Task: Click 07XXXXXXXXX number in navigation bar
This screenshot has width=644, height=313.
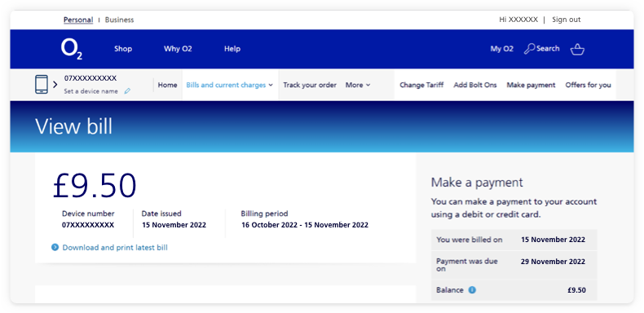Action: (x=90, y=78)
